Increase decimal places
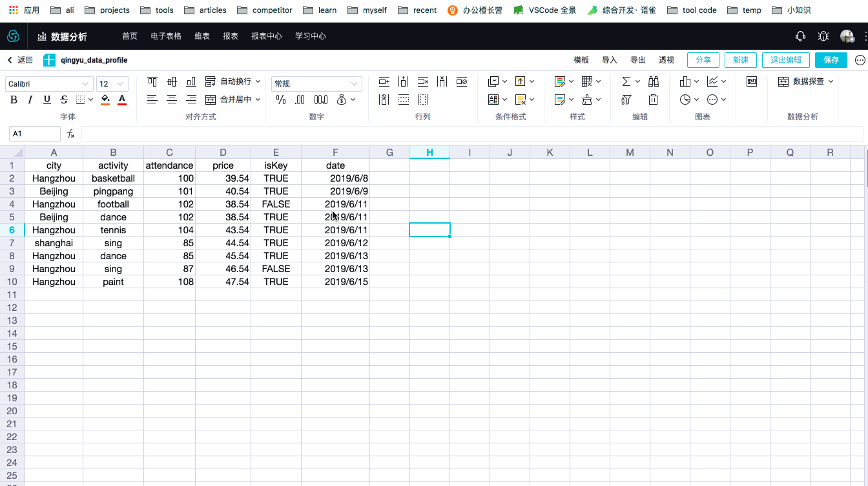 click(x=321, y=100)
